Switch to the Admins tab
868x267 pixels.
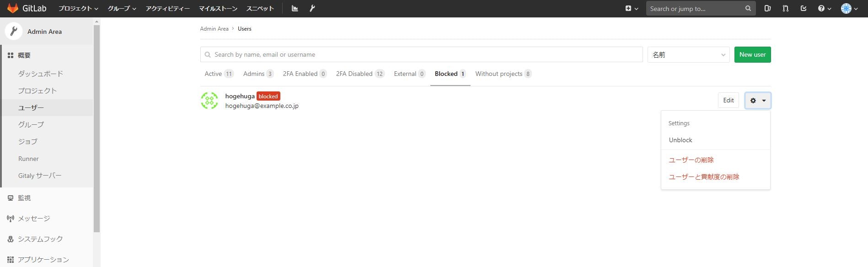pyautogui.click(x=258, y=74)
